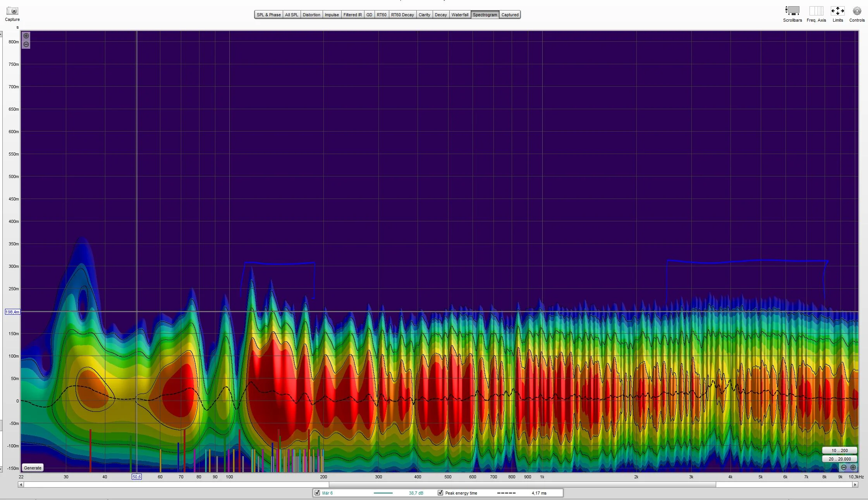Image resolution: width=868 pixels, height=500 pixels.
Task: Switch to the Decay tab
Action: [441, 15]
